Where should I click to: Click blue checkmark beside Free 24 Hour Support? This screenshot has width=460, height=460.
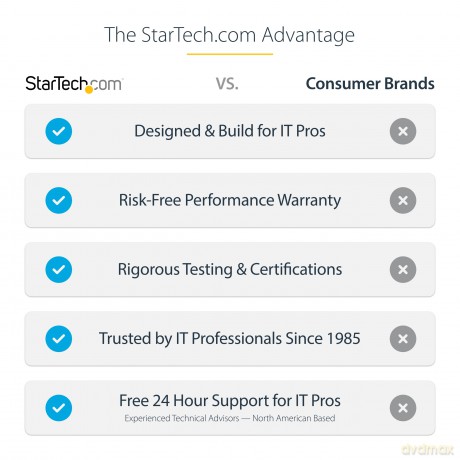coord(59,408)
